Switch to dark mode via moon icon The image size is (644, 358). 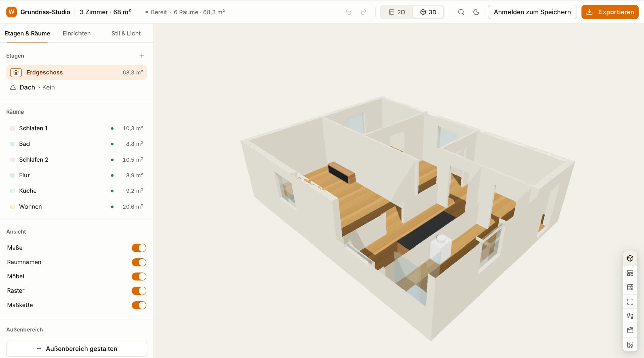pos(476,12)
